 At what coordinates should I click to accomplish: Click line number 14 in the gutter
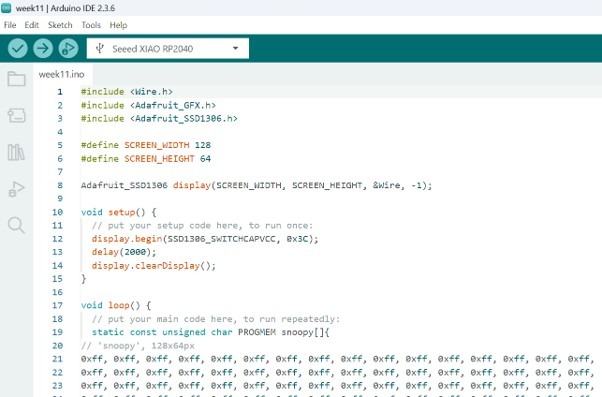click(58, 266)
